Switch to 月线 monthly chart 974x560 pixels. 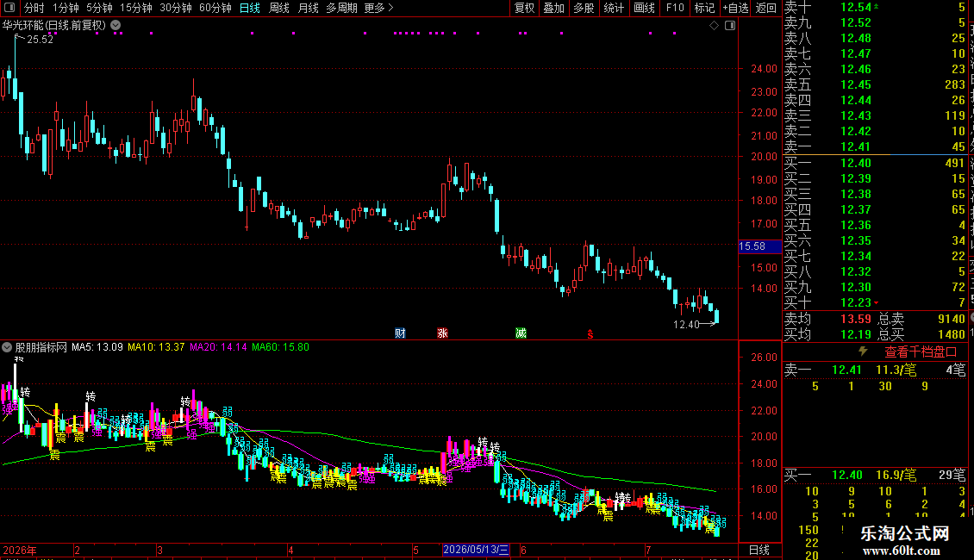(x=308, y=8)
